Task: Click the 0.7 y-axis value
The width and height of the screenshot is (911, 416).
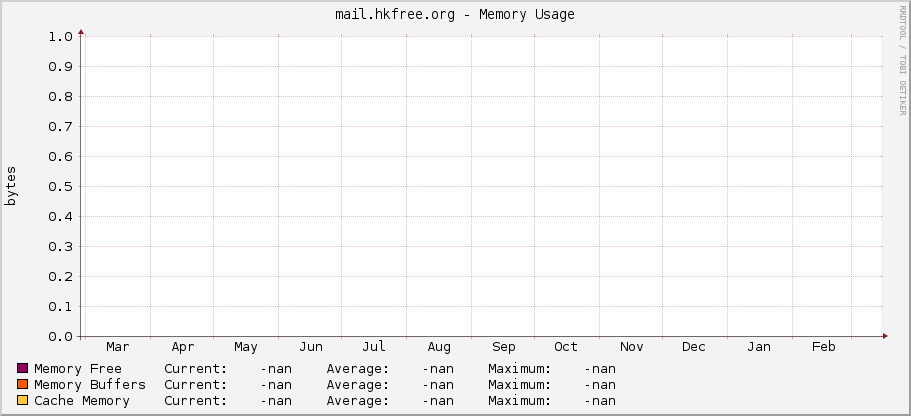Action: click(x=60, y=127)
